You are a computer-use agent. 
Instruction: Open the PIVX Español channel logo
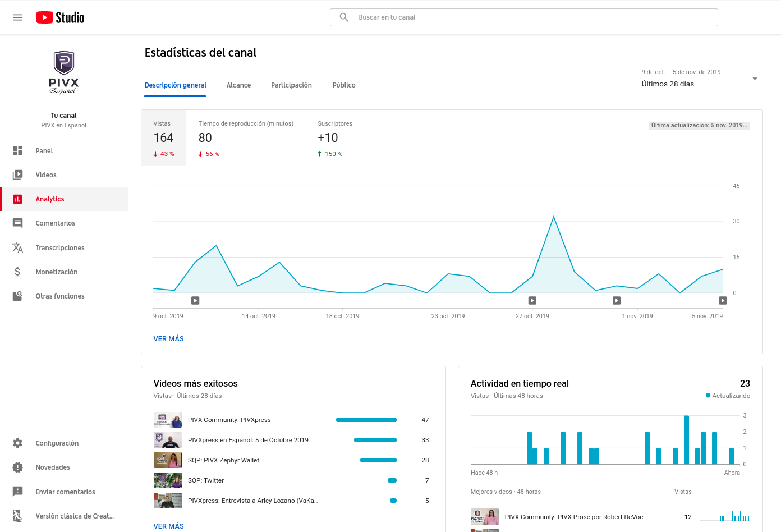coord(64,71)
